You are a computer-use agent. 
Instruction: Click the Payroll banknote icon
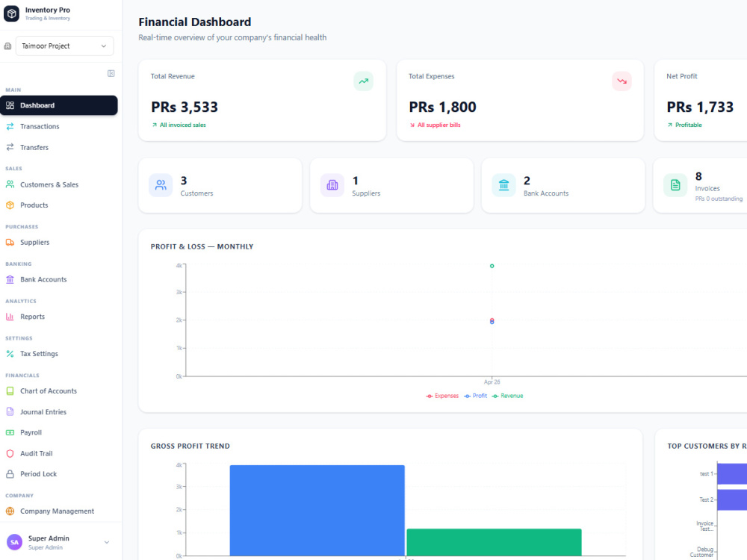[10, 432]
